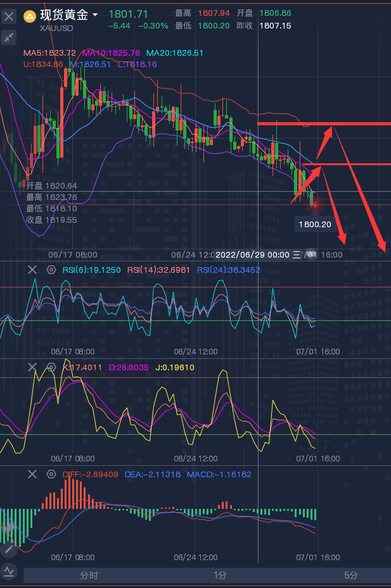
Task: Remove the KDJ indicator pane
Action: pos(32,367)
